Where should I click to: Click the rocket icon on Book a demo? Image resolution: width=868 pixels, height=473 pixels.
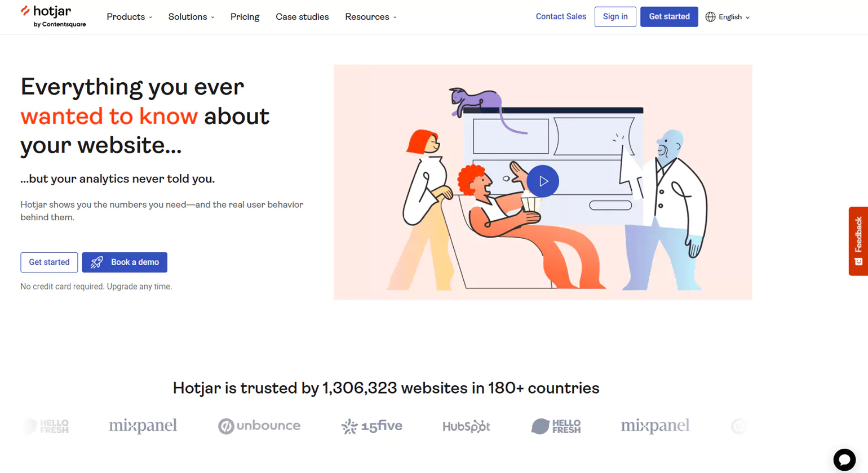click(96, 262)
